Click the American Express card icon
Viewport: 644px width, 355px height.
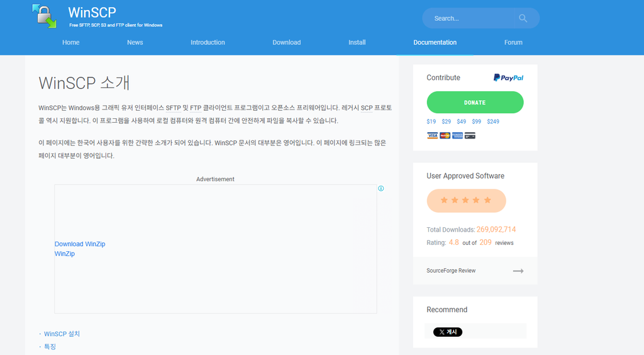458,135
